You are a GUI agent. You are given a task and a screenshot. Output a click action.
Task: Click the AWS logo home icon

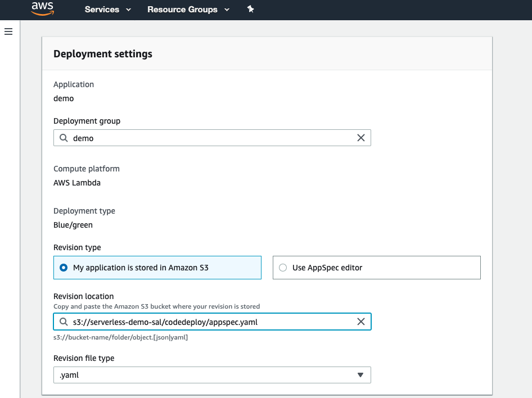point(43,9)
